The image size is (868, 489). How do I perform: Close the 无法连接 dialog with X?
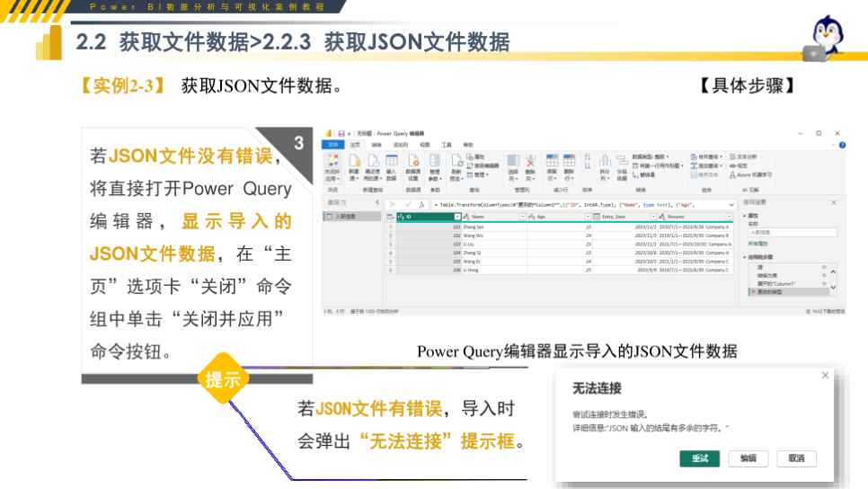click(x=826, y=376)
